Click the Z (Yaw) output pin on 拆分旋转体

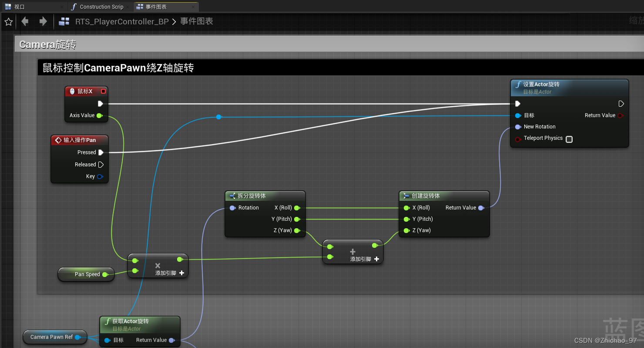click(297, 230)
